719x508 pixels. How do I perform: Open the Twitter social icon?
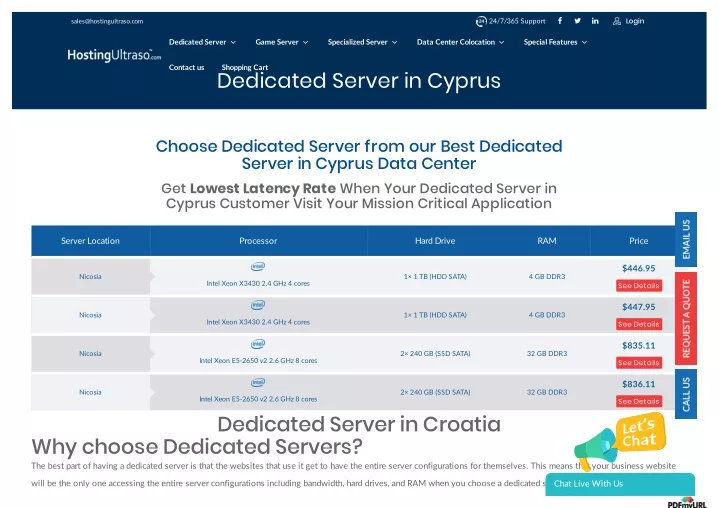point(577,21)
